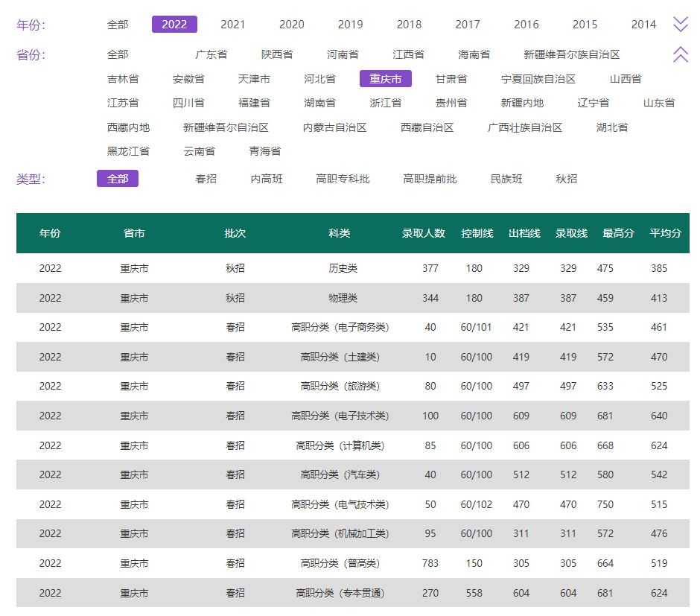Choose province 福建省
Image resolution: width=700 pixels, height=616 pixels.
tap(254, 103)
